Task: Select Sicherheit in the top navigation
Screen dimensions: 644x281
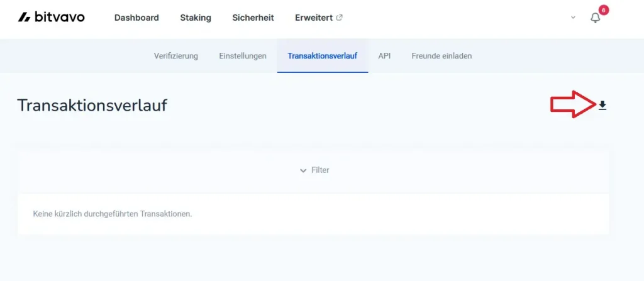Action: (253, 18)
